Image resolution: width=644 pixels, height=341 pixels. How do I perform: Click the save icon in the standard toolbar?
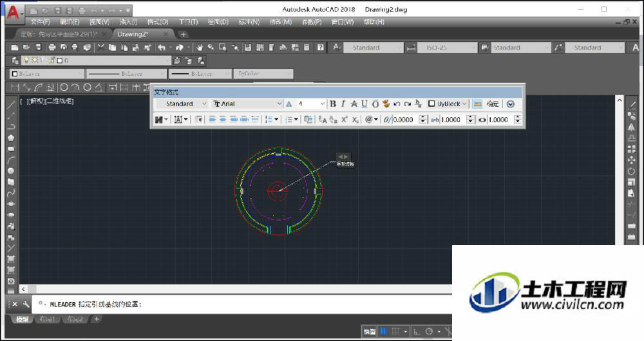(x=39, y=48)
